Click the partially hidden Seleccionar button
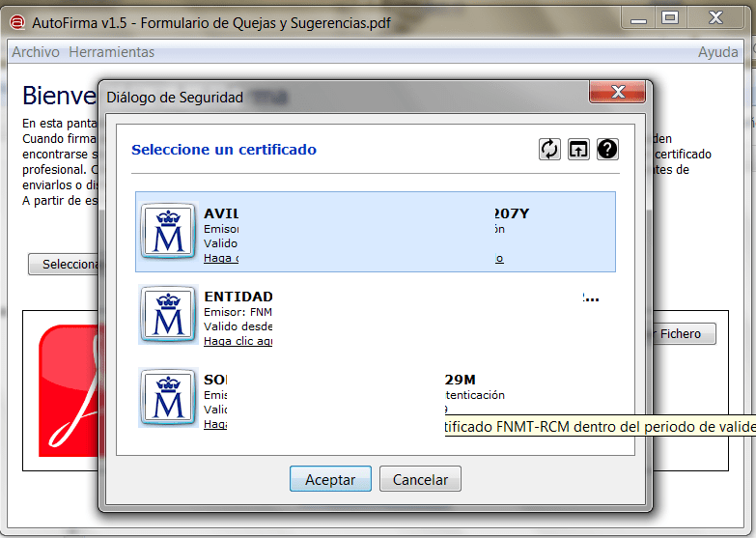 click(x=64, y=265)
